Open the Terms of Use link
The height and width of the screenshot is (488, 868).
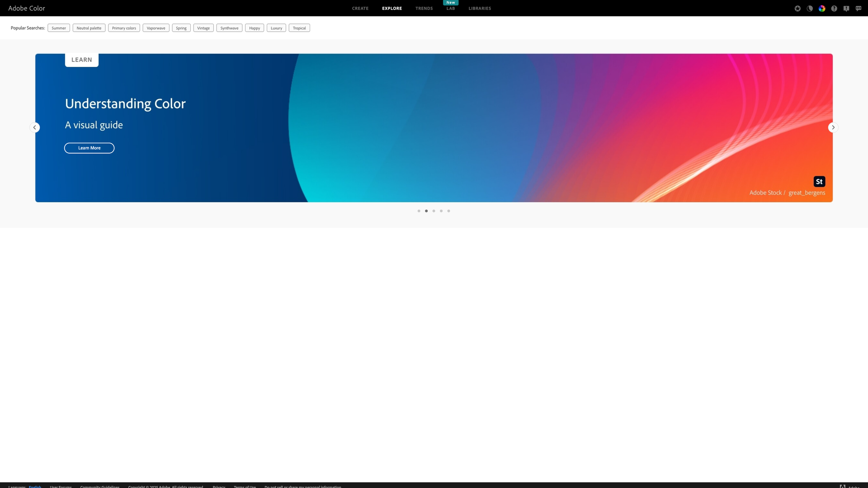pyautogui.click(x=245, y=487)
